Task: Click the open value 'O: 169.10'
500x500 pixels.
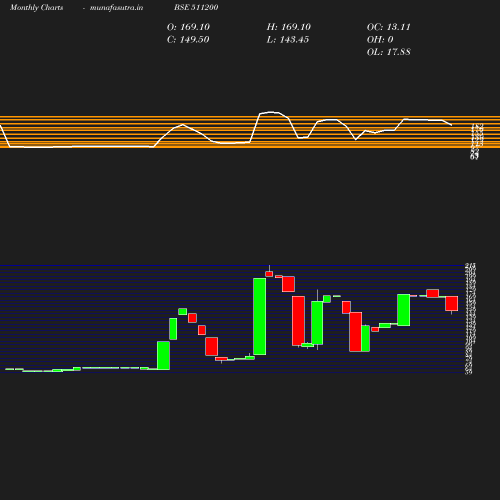Action: (x=188, y=27)
